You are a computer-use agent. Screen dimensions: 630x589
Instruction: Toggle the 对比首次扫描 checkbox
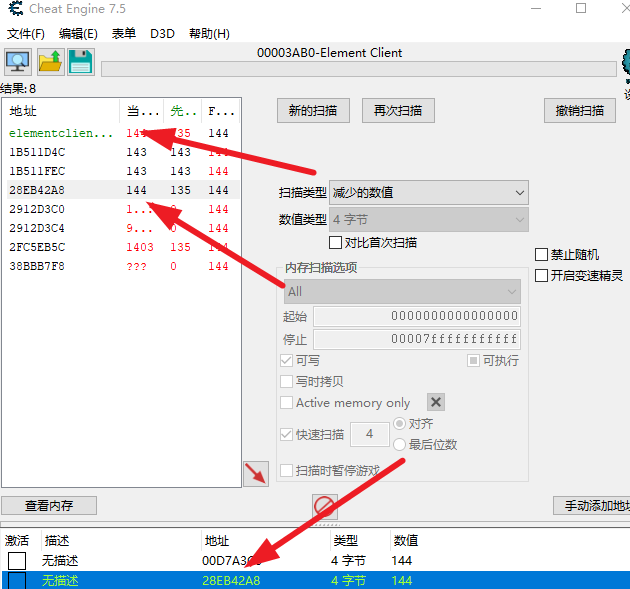(x=335, y=243)
